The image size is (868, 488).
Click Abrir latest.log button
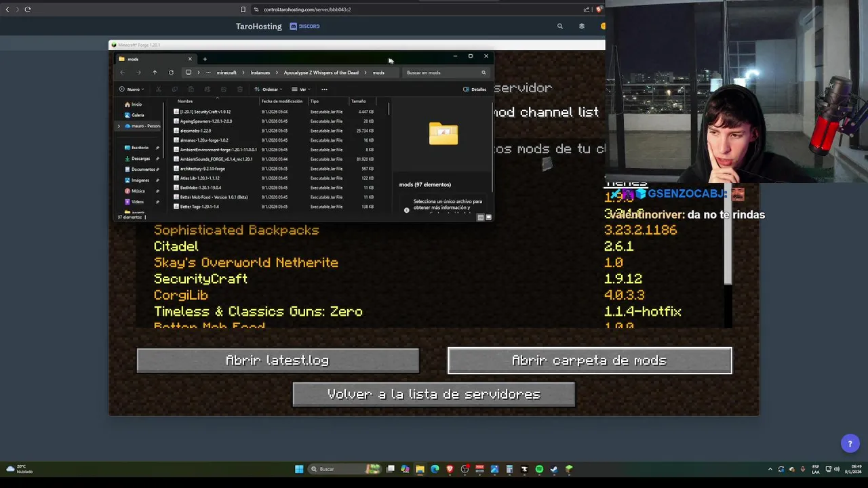click(278, 361)
